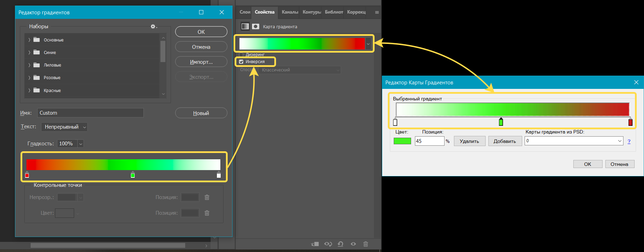Toggle layer visibility eye in Properties footer
Image resolution: width=644 pixels, height=252 pixels.
tap(353, 244)
